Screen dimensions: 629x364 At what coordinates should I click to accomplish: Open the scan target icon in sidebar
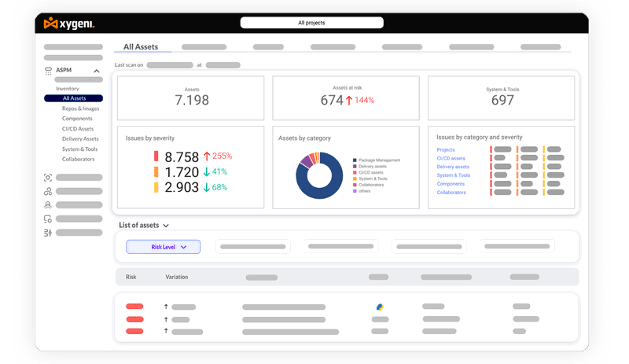[x=48, y=178]
